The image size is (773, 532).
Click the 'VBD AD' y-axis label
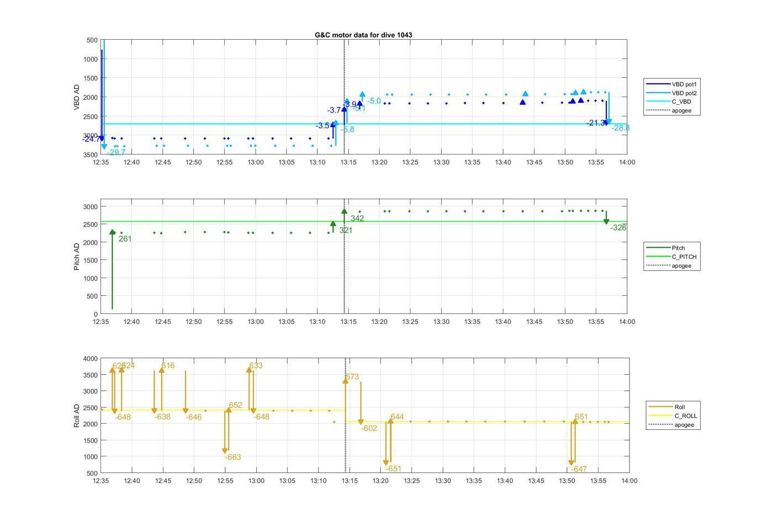[77, 97]
